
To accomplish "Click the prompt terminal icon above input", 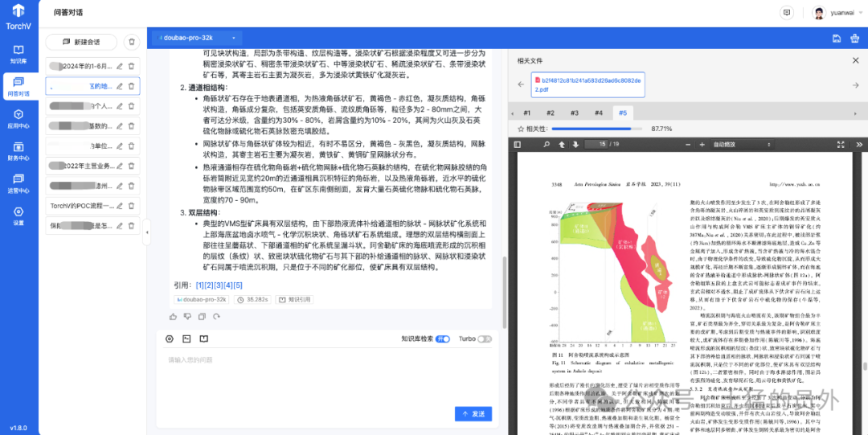I will coord(186,339).
